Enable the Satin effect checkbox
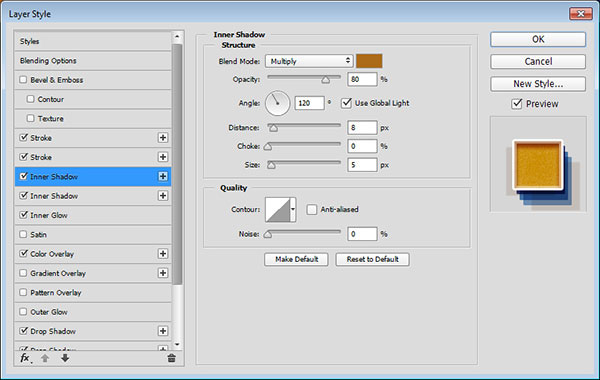Image resolution: width=600 pixels, height=380 pixels. click(x=23, y=234)
